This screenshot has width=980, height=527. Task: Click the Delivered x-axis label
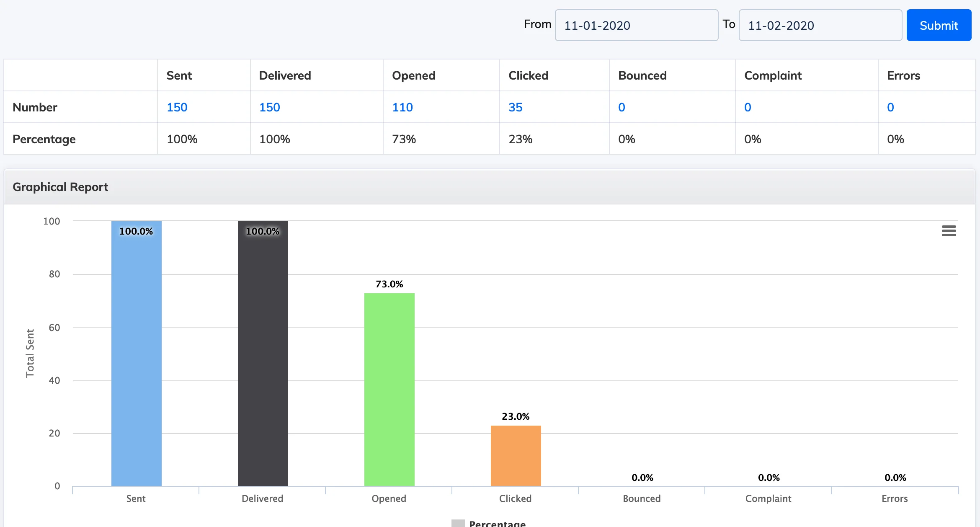point(262,499)
